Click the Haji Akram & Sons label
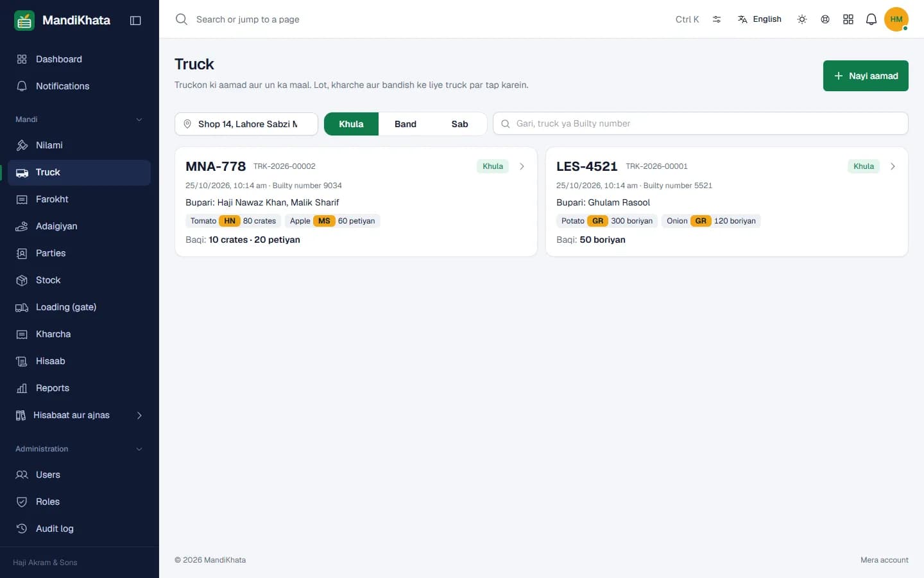 45,563
